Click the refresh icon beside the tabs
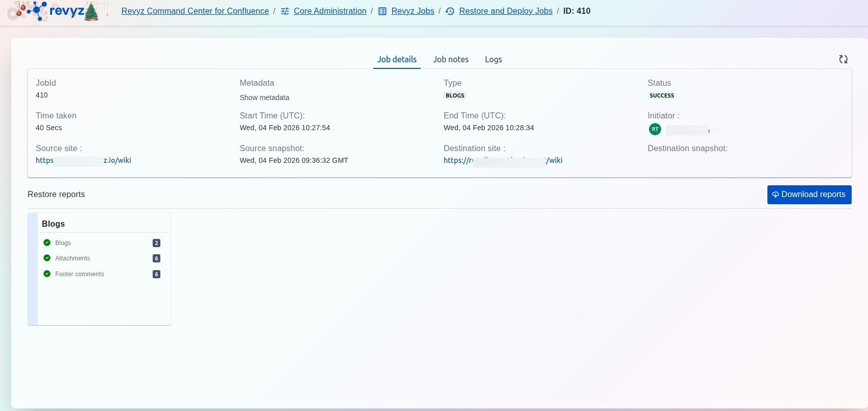 click(x=843, y=59)
